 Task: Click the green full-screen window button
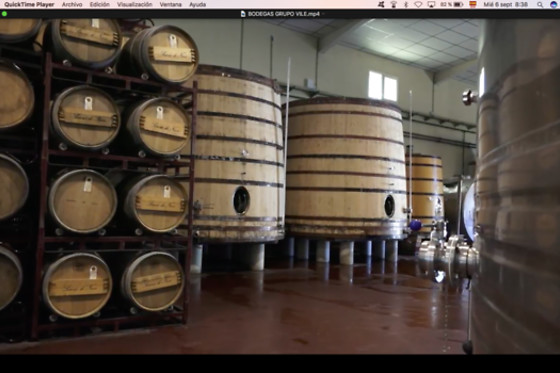[x=4, y=14]
